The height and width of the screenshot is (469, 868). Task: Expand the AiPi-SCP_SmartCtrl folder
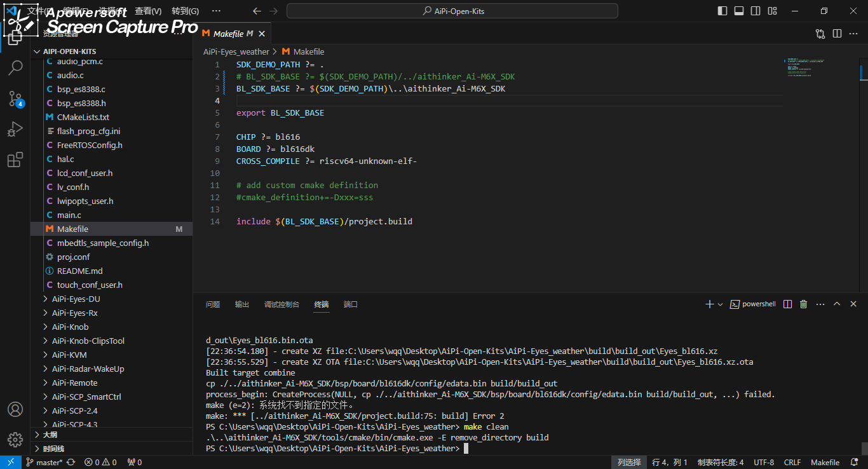coord(111,397)
